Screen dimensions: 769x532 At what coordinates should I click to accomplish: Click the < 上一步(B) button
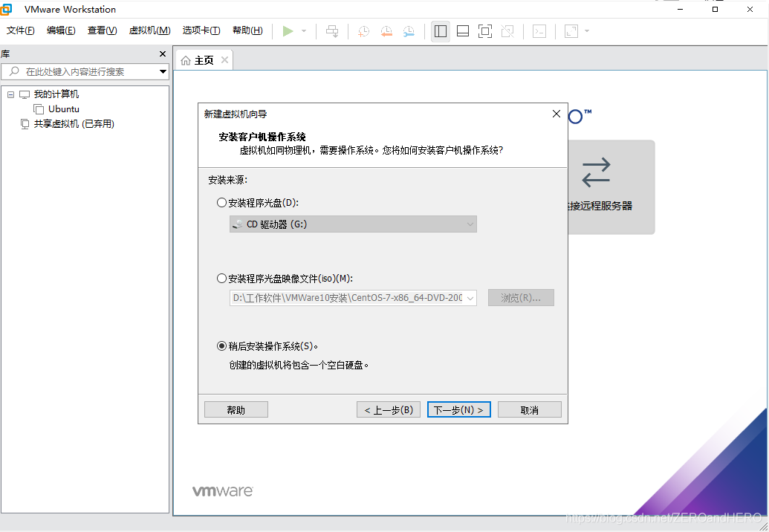pyautogui.click(x=389, y=410)
